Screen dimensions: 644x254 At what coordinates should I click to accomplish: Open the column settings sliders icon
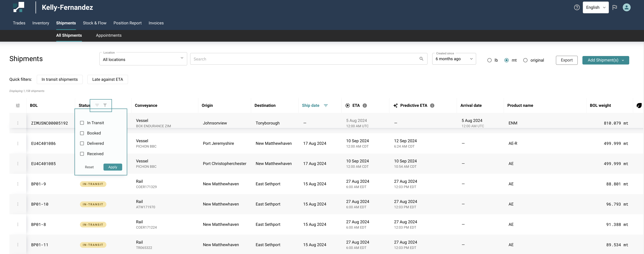(x=18, y=106)
